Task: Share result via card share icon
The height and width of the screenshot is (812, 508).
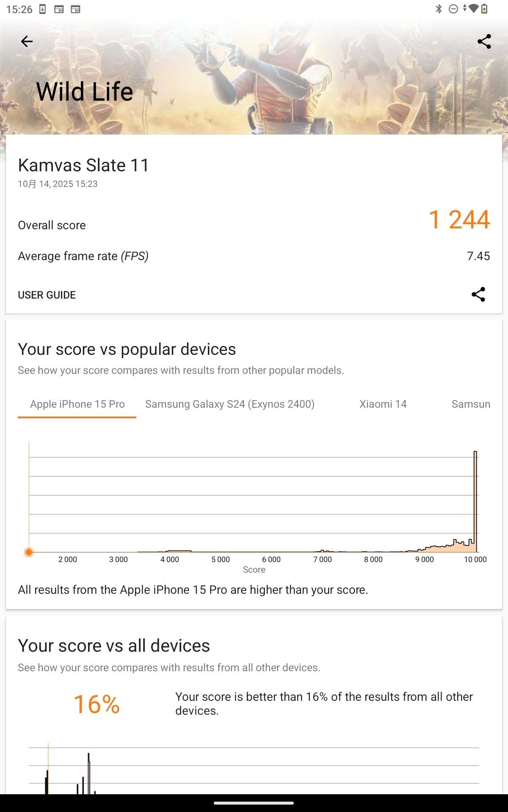Action: (478, 294)
